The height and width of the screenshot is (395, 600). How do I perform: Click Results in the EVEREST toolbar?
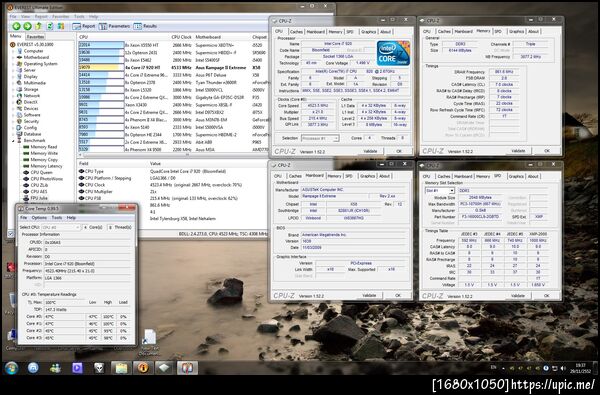(145, 26)
